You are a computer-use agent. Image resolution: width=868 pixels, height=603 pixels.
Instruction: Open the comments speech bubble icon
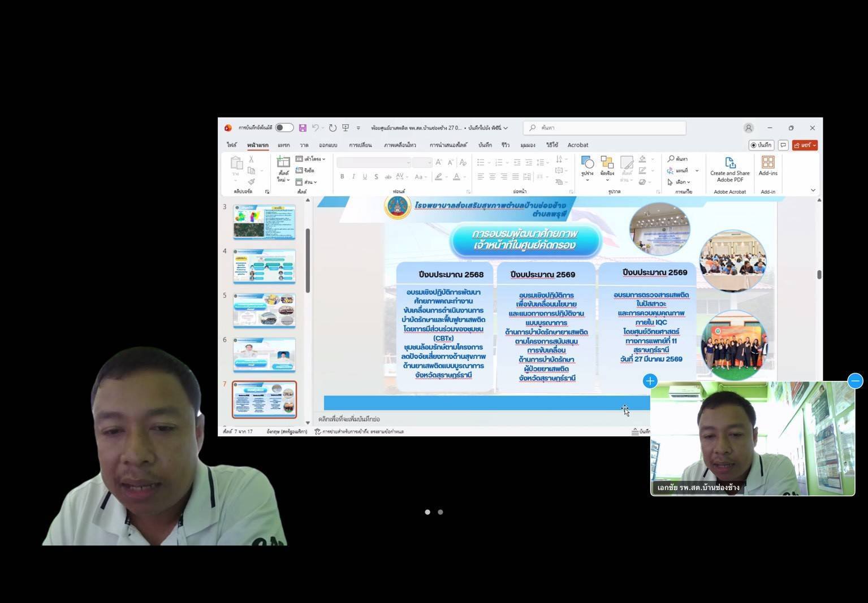(x=783, y=145)
